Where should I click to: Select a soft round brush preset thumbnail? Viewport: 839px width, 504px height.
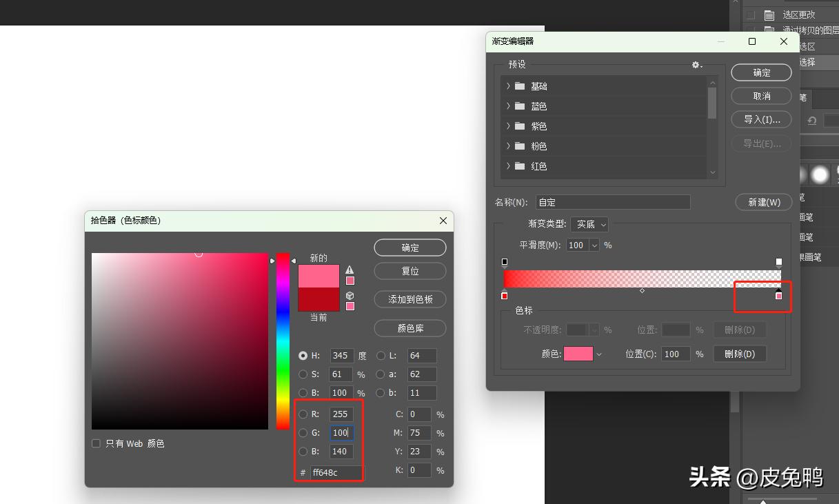(x=820, y=174)
